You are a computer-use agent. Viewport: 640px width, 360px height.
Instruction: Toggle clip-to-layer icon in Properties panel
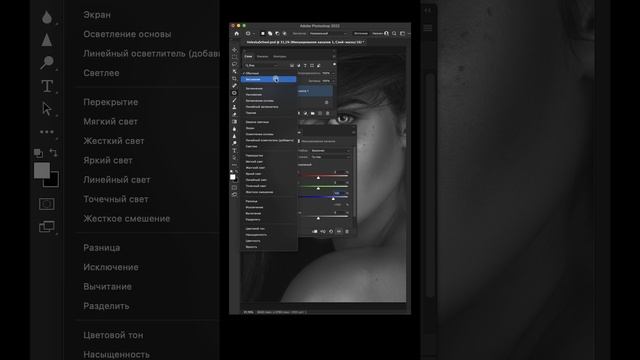tap(315, 231)
